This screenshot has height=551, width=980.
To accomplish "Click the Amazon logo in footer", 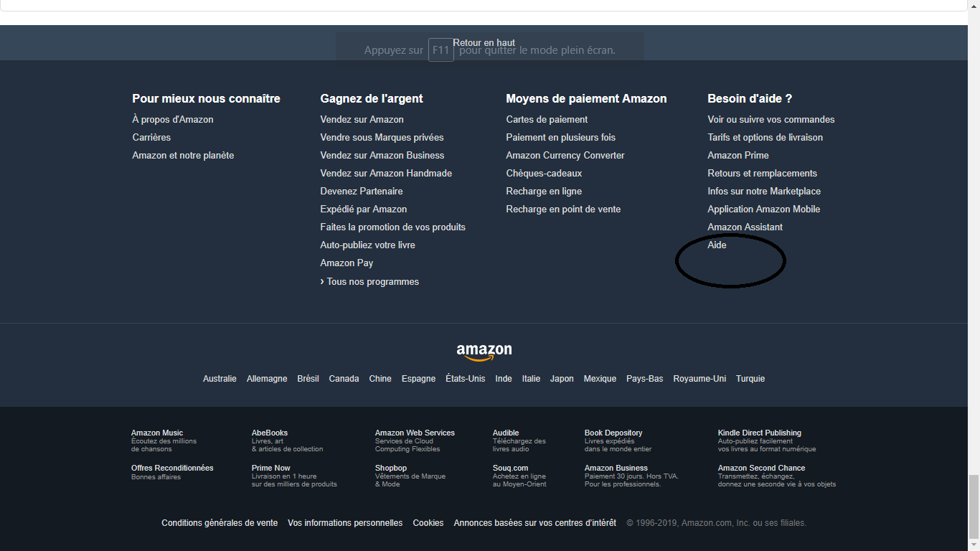I will pyautogui.click(x=484, y=352).
